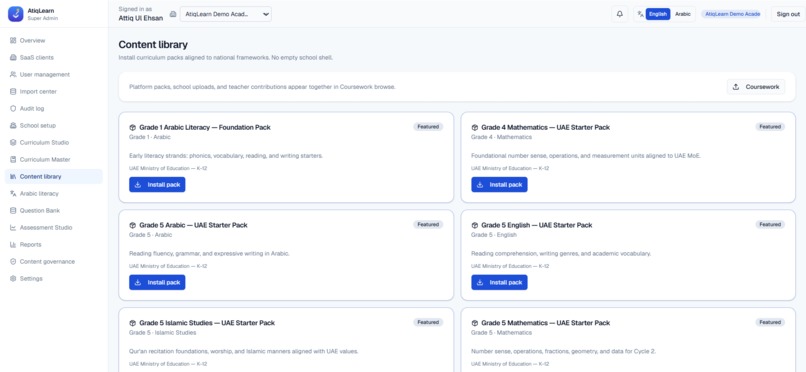Screen dimensions: 806x372
Task: Open User management
Action: click(53, 75)
